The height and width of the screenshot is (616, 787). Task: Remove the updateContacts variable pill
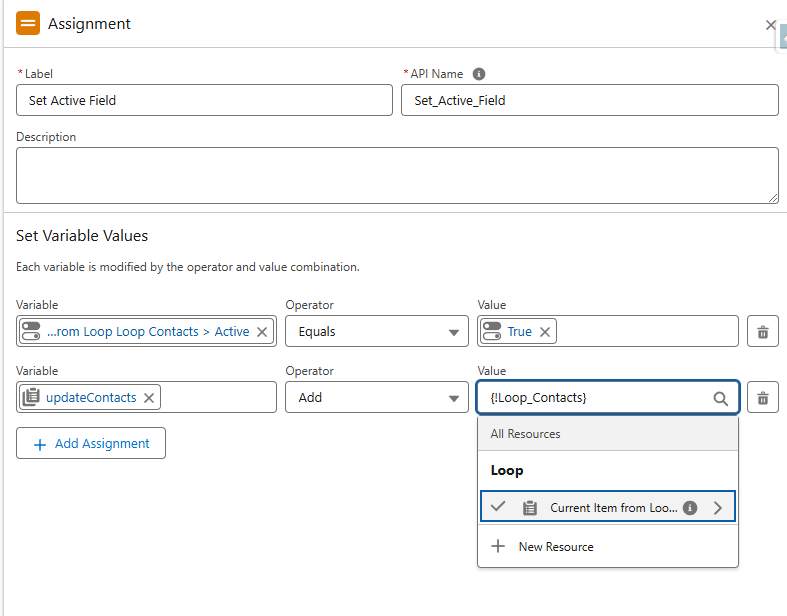(x=148, y=397)
